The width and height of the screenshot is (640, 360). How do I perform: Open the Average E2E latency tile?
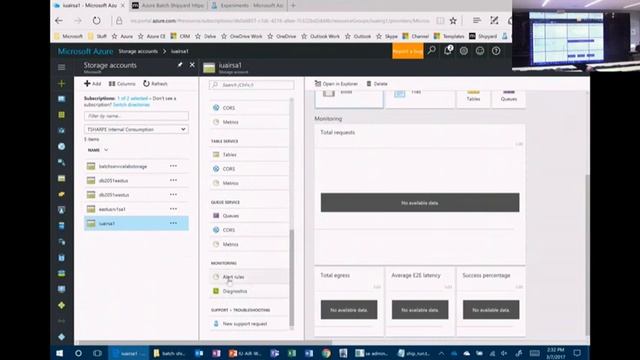[x=420, y=302]
